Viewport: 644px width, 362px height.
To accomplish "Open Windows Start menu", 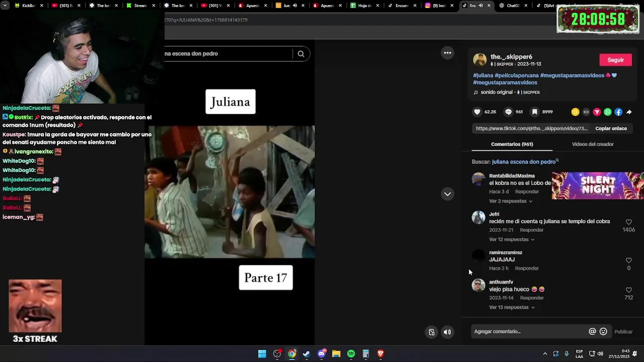I will click(x=262, y=354).
